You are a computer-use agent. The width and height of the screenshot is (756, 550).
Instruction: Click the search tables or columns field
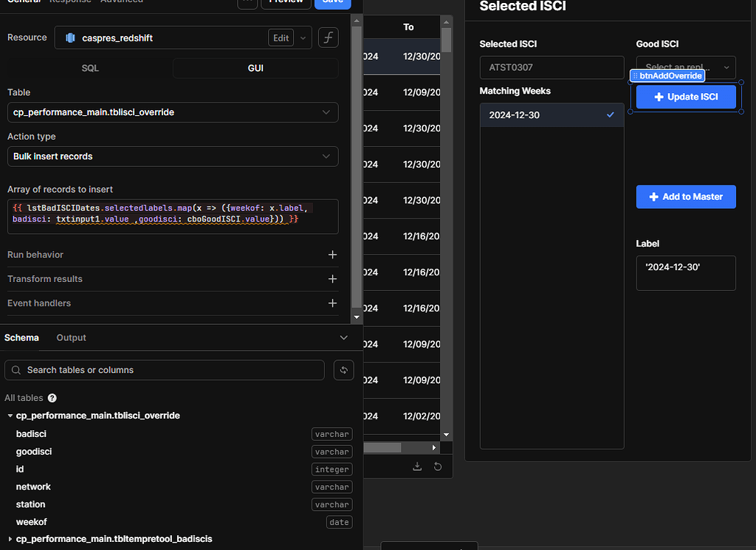click(x=164, y=370)
